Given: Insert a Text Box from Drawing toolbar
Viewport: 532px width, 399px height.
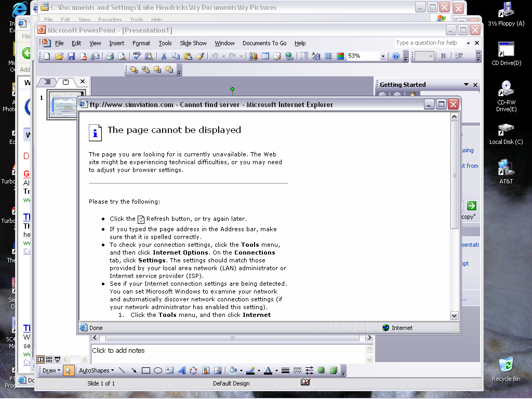Looking at the screenshot, I should click(x=170, y=370).
